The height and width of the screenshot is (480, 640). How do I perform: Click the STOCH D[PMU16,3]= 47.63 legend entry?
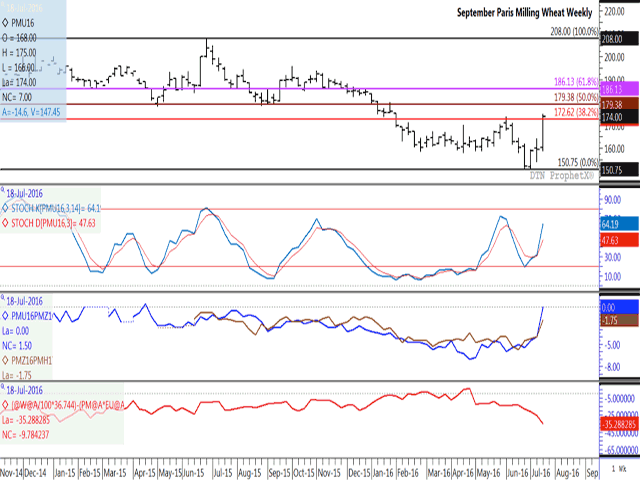point(53,223)
